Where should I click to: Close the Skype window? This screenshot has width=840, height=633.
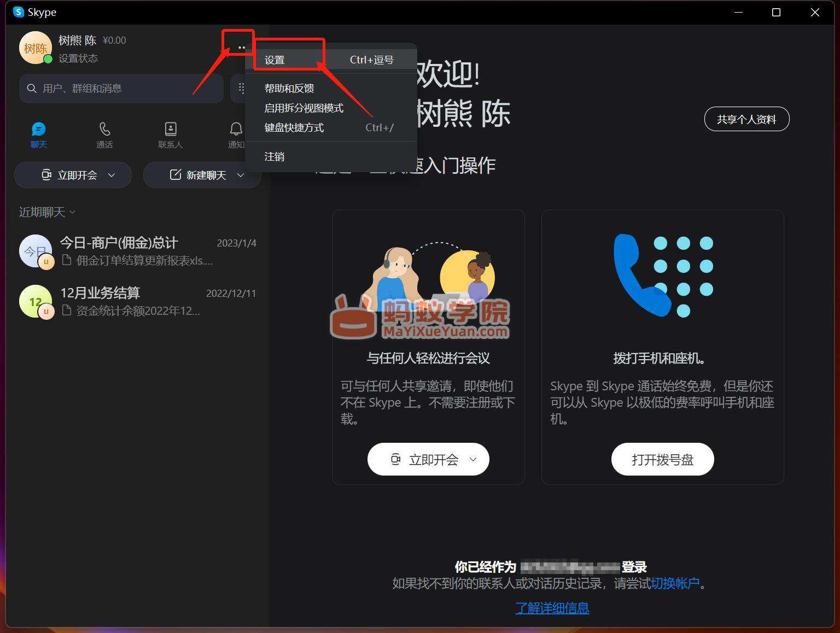coord(815,12)
